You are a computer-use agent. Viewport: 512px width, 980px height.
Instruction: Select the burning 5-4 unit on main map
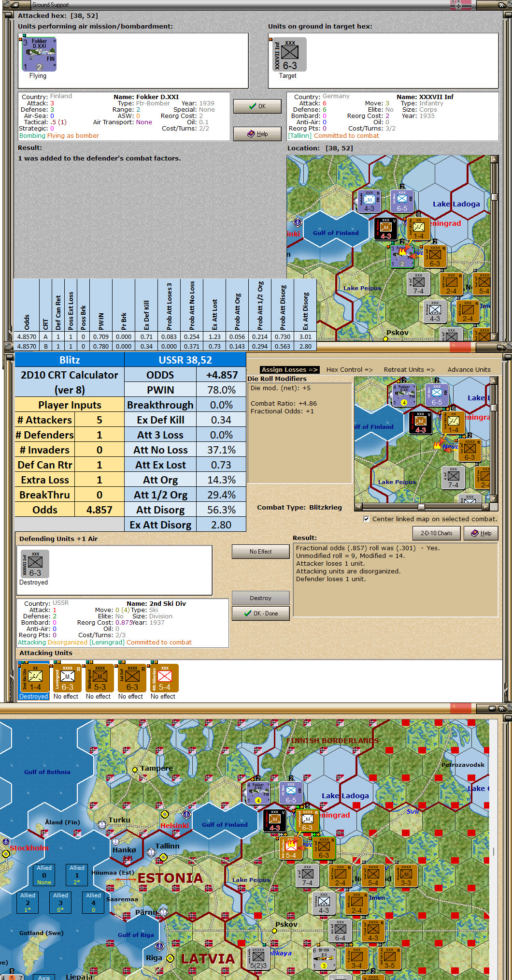coord(291,848)
